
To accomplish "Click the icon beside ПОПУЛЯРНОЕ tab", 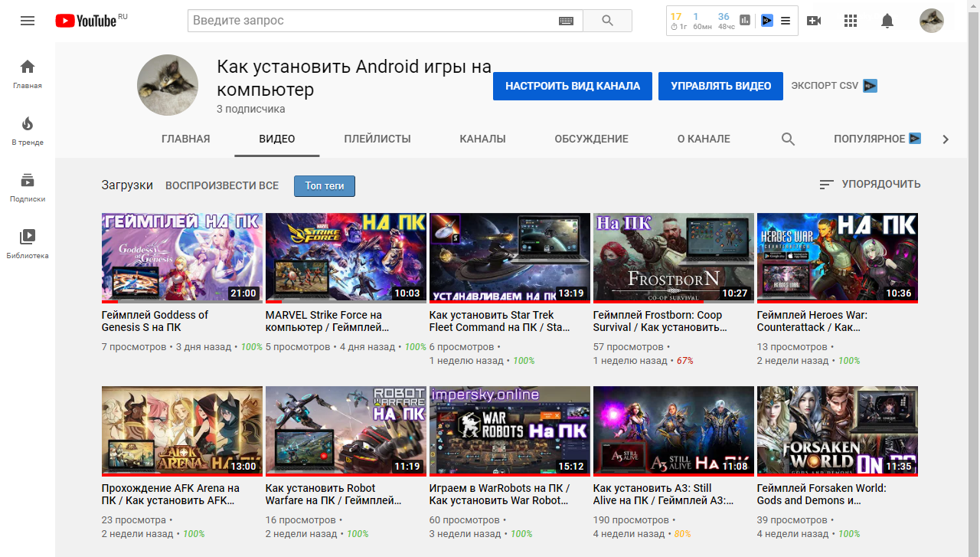I will (915, 139).
